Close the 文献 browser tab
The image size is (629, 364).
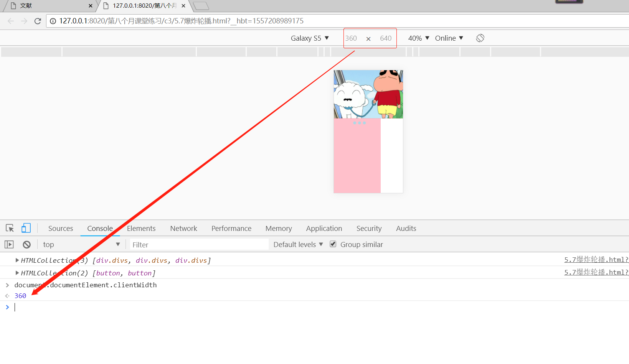(x=91, y=6)
